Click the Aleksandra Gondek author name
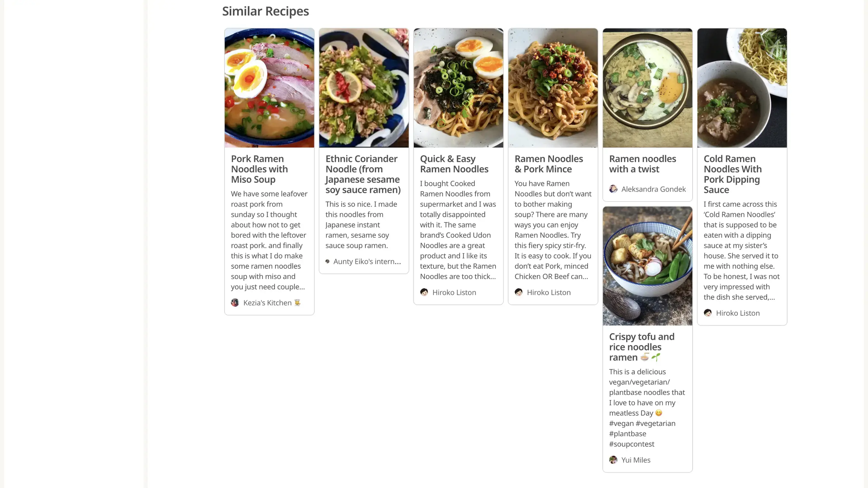 pyautogui.click(x=653, y=189)
